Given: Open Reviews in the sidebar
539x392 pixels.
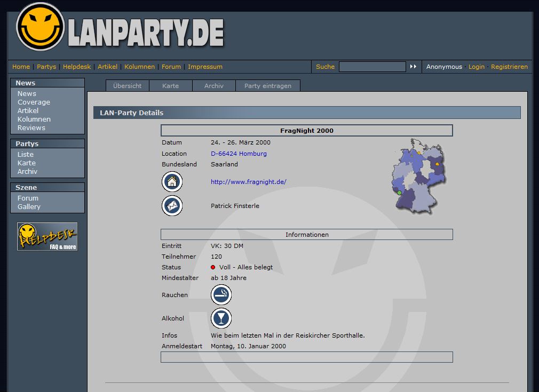Looking at the screenshot, I should pos(31,128).
